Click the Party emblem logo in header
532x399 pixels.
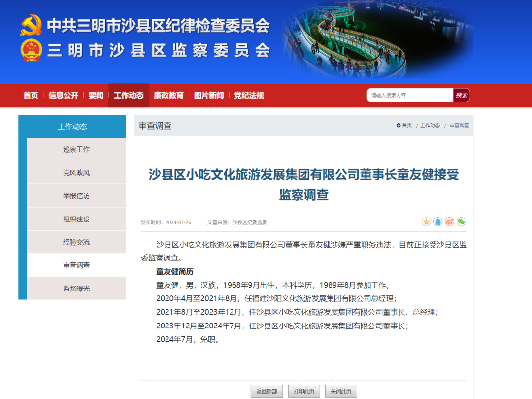pyautogui.click(x=31, y=25)
